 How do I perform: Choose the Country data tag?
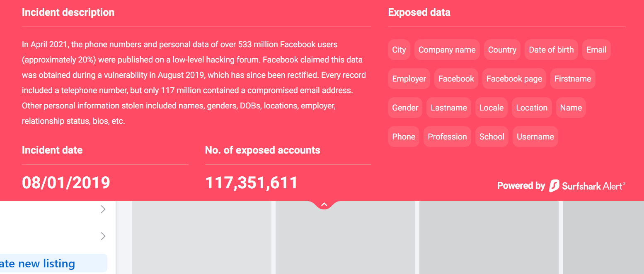click(x=502, y=50)
